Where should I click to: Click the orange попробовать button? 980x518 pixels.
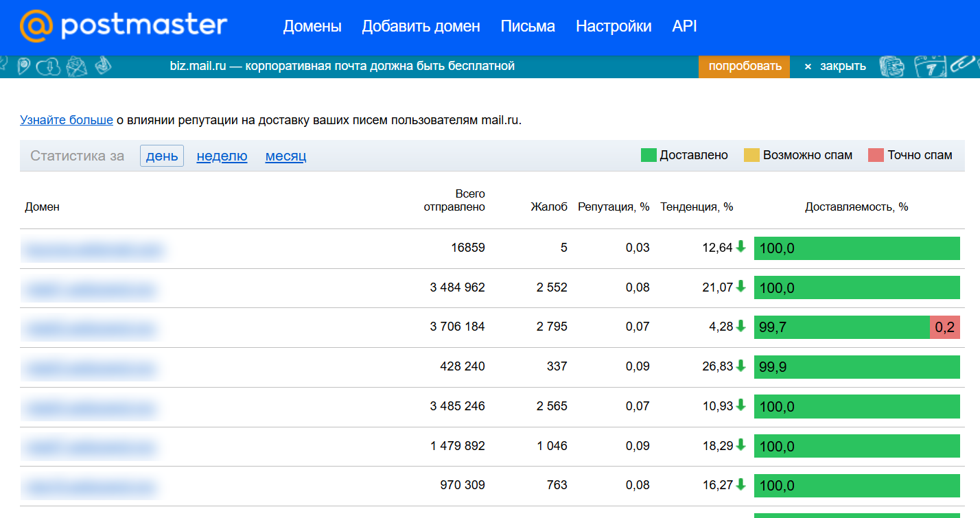point(745,67)
